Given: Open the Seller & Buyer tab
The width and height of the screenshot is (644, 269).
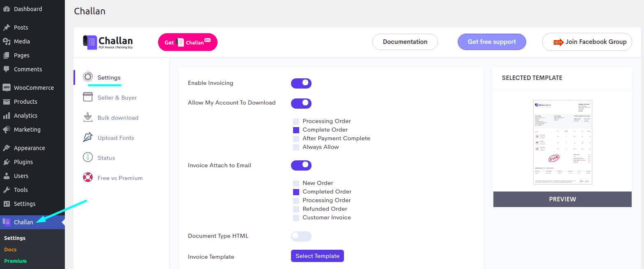Looking at the screenshot, I should [x=117, y=98].
